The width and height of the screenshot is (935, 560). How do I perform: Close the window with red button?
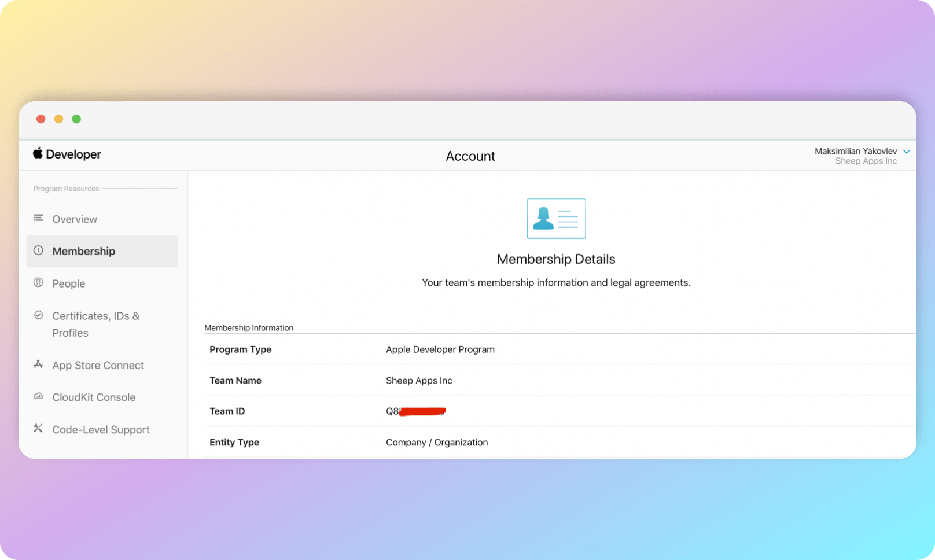pyautogui.click(x=41, y=119)
